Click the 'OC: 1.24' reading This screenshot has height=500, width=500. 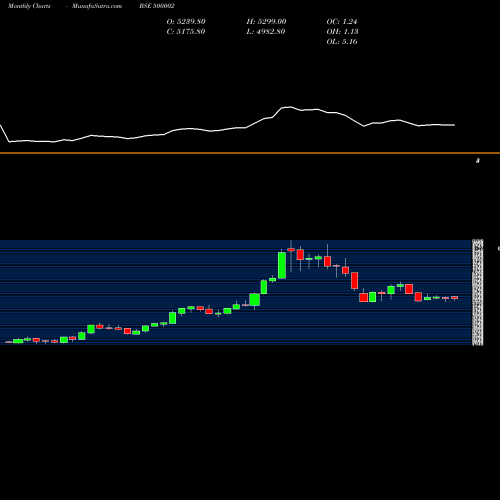tap(342, 21)
